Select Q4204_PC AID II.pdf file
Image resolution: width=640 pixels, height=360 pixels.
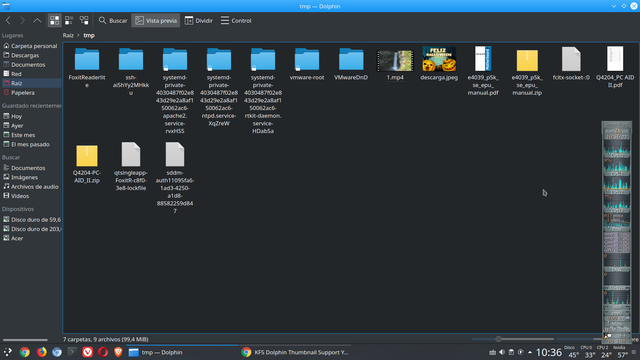tap(615, 67)
